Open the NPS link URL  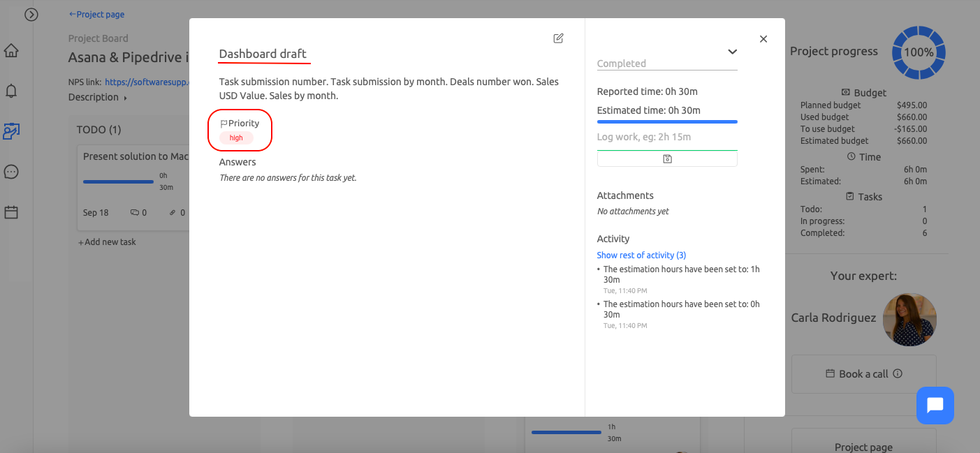(147, 82)
